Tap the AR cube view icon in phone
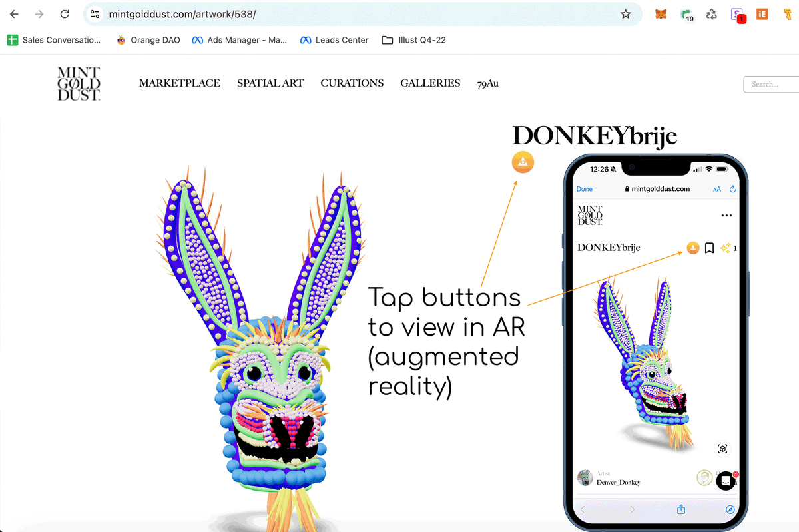Screen dimensions: 799x532 click(723, 449)
